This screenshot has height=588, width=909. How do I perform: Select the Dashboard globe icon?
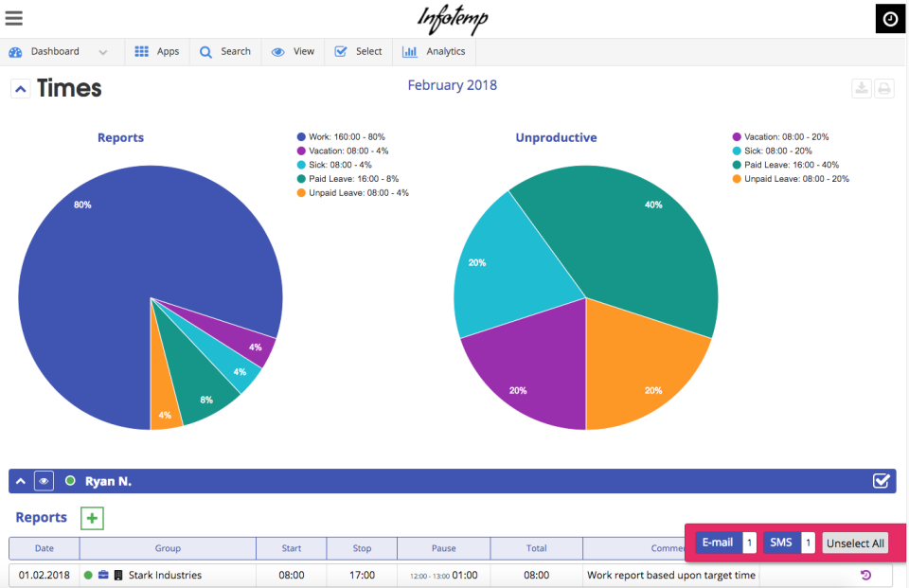point(15,51)
